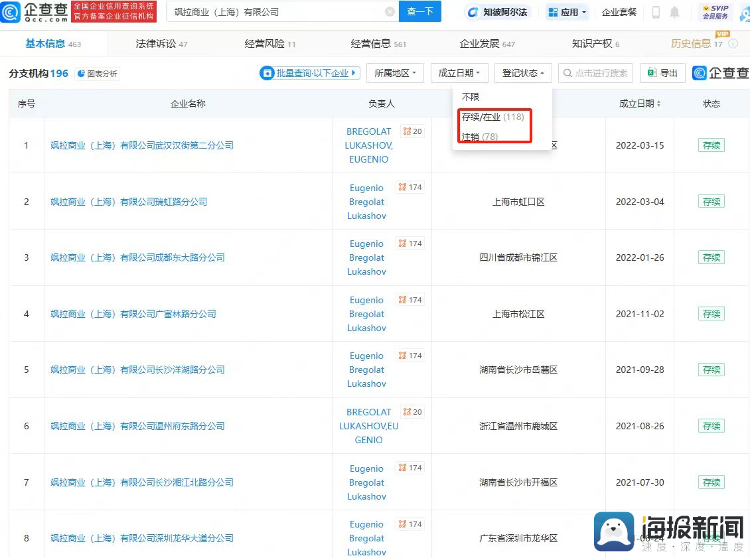Image resolution: width=750 pixels, height=558 pixels.
Task: Click 存续 status tag for row 2021-09-28
Action: pyautogui.click(x=711, y=370)
